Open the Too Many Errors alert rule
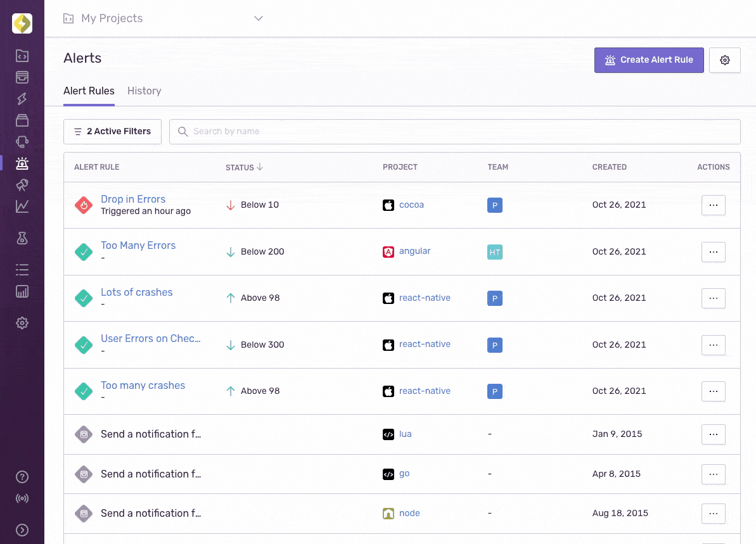Image resolution: width=756 pixels, height=544 pixels. [x=138, y=246]
